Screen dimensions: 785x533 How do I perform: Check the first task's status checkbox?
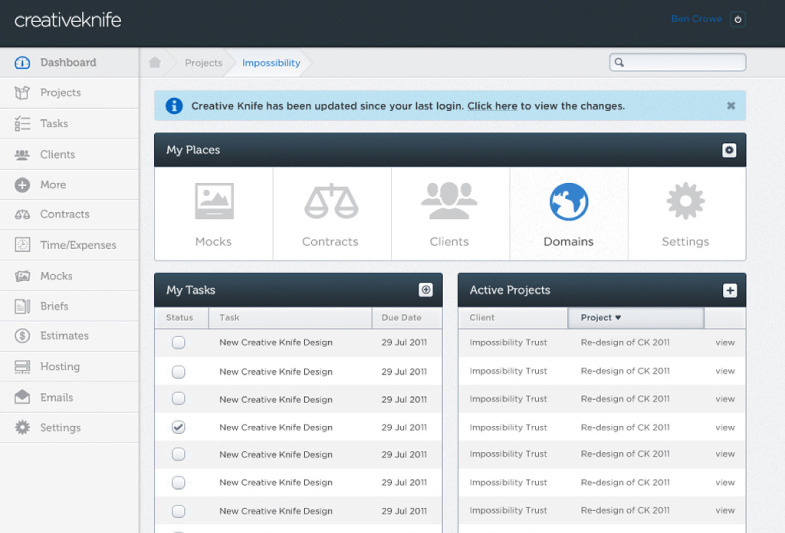tap(178, 342)
